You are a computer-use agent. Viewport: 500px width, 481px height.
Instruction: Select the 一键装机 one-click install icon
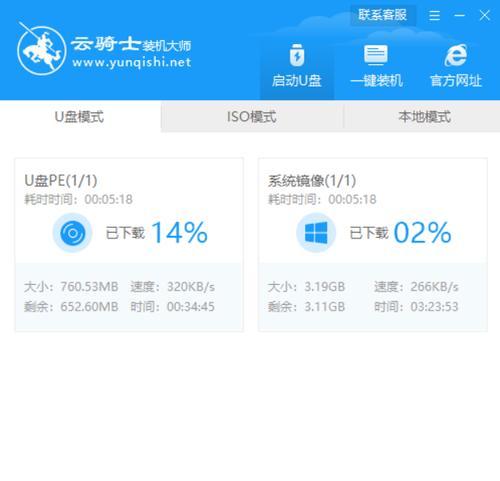[376, 55]
